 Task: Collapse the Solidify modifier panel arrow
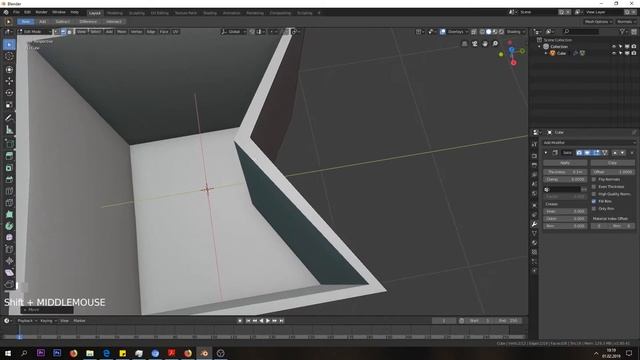[x=546, y=153]
